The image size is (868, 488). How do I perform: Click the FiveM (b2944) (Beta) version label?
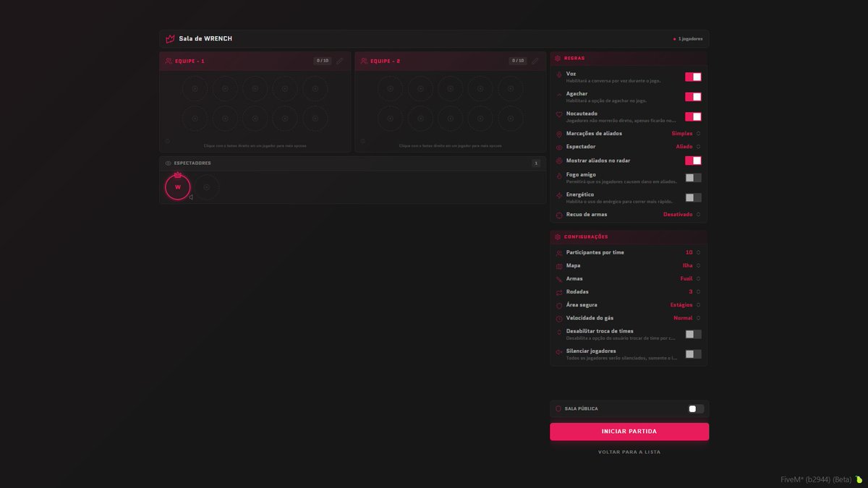(816, 479)
